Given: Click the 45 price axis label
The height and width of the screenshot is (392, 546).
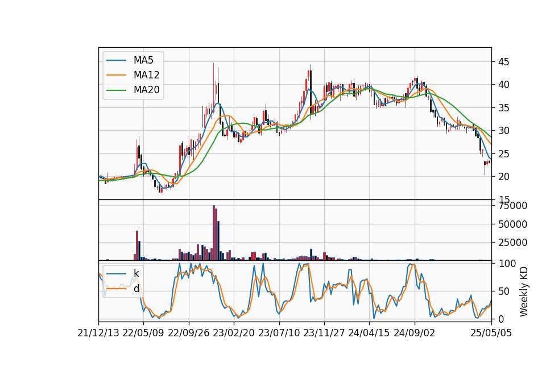Looking at the screenshot, I should click(503, 62).
